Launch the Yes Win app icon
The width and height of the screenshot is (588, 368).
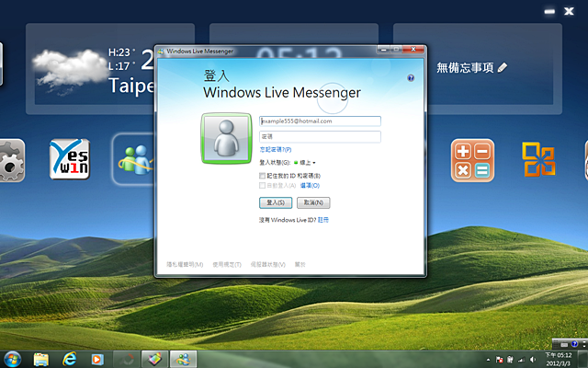tap(70, 159)
